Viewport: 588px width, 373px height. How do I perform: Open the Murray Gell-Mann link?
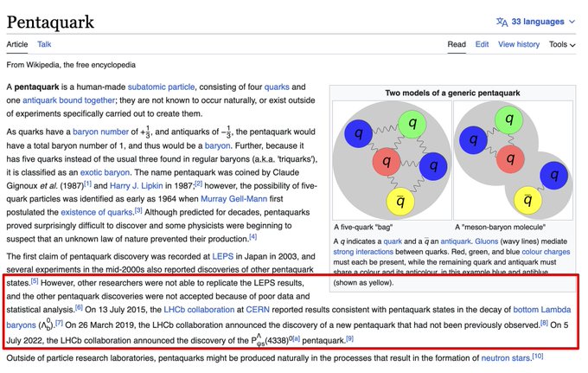pyautogui.click(x=234, y=199)
